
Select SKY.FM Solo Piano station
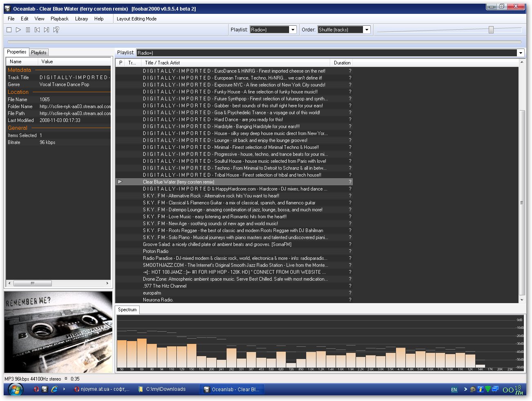click(x=234, y=237)
